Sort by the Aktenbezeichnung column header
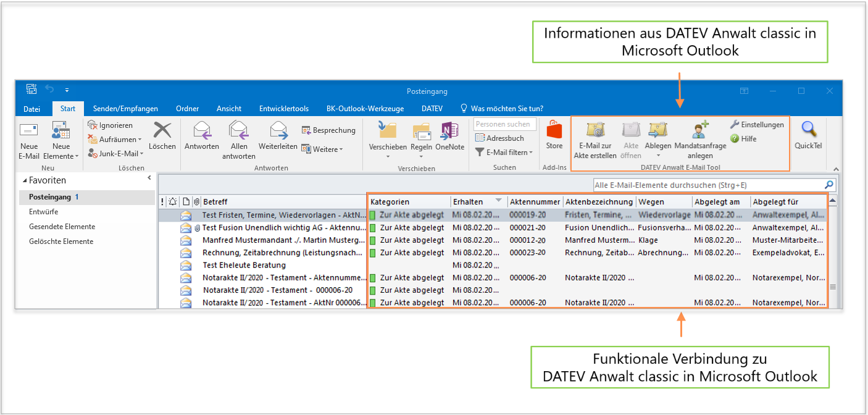This screenshot has width=868, height=415. point(599,202)
